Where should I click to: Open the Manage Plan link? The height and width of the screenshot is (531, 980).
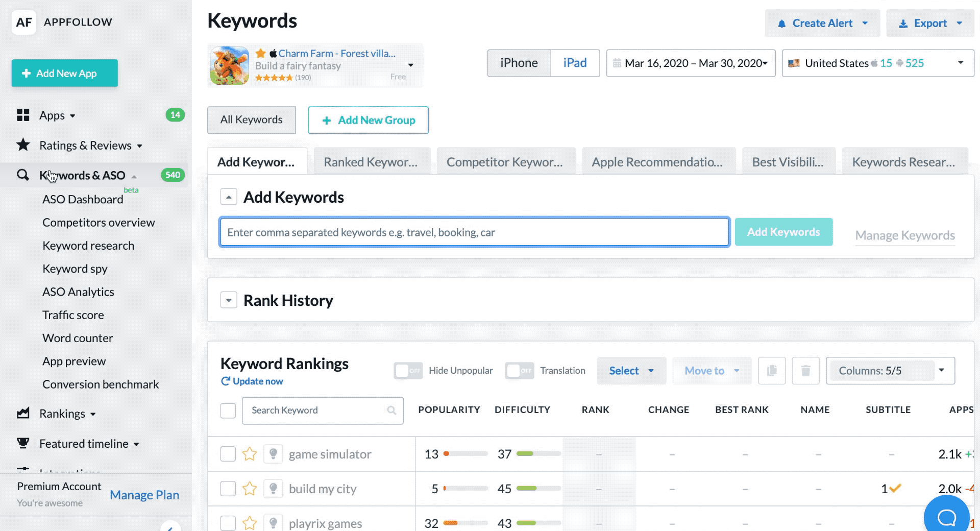[x=144, y=495]
